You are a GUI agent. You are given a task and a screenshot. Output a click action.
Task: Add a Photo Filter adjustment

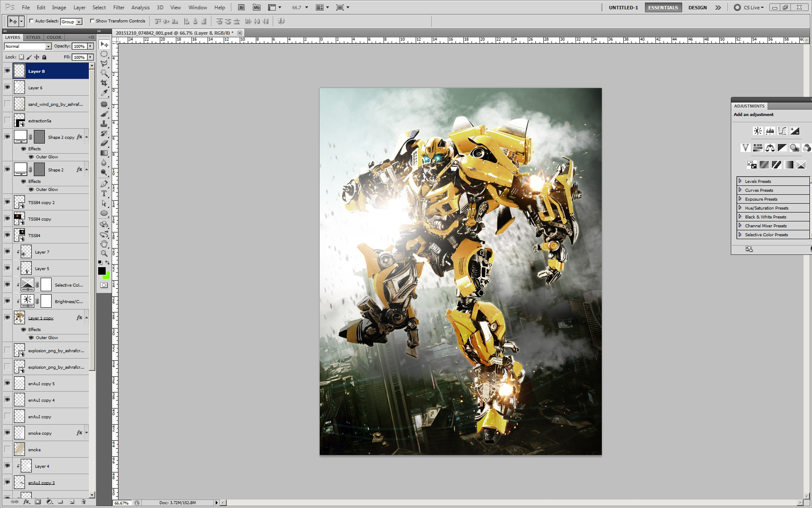click(x=795, y=148)
